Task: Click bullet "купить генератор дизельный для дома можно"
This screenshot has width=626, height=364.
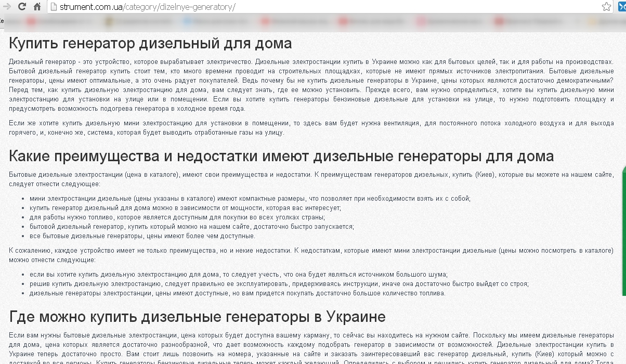Action: (185, 208)
